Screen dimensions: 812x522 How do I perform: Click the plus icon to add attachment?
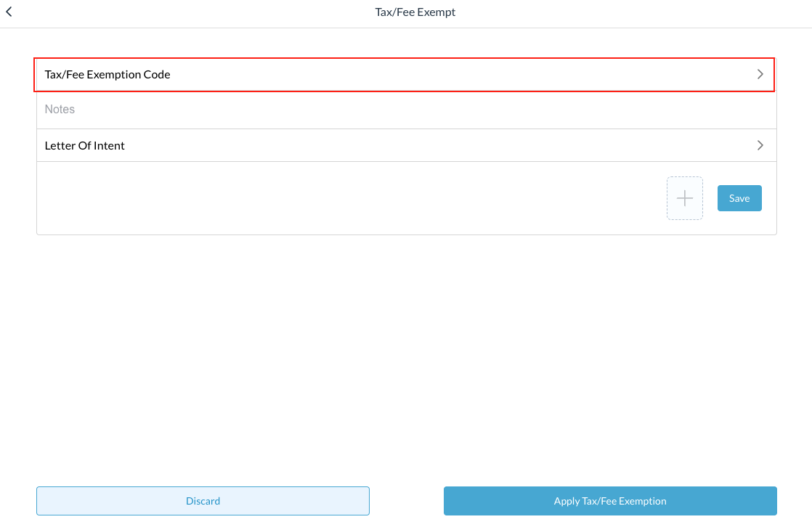click(684, 198)
